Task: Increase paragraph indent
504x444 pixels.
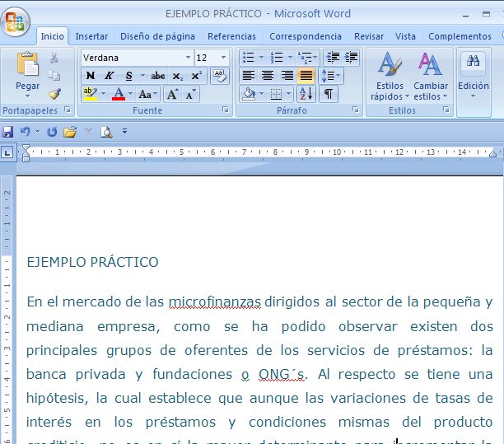Action: tap(351, 58)
